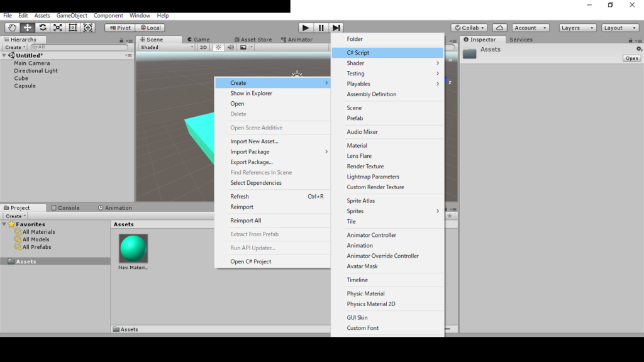Switch to the Console tab
The width and height of the screenshot is (644, 362).
click(x=69, y=207)
